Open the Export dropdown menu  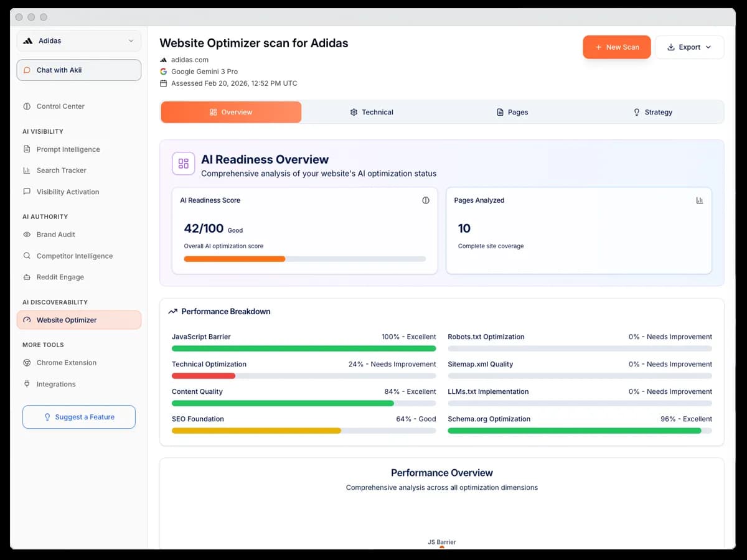(x=690, y=47)
